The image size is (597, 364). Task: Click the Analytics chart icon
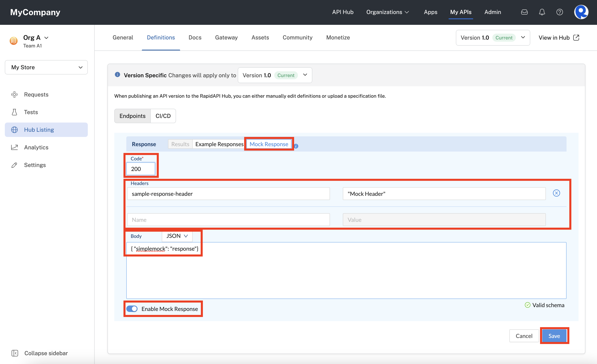(15, 147)
